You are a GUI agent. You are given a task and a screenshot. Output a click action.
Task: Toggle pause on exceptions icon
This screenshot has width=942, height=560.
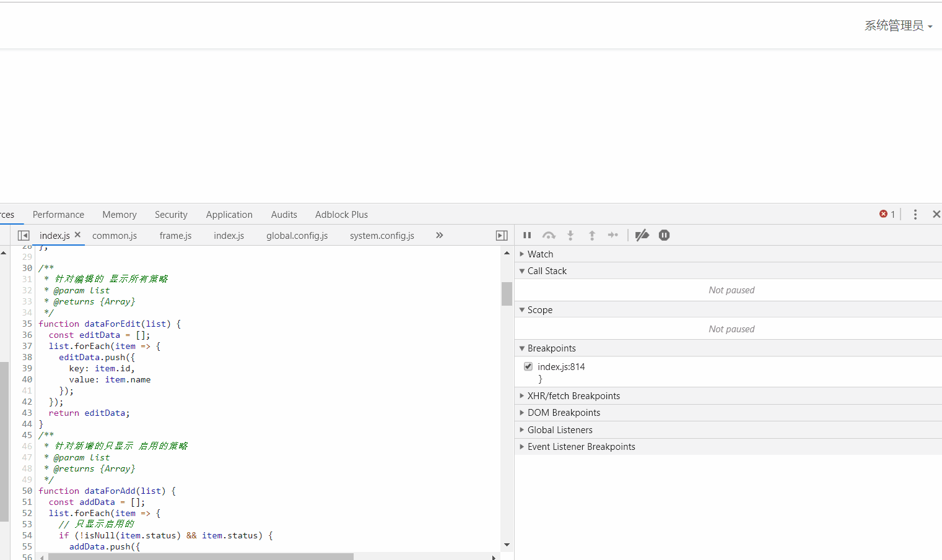664,235
